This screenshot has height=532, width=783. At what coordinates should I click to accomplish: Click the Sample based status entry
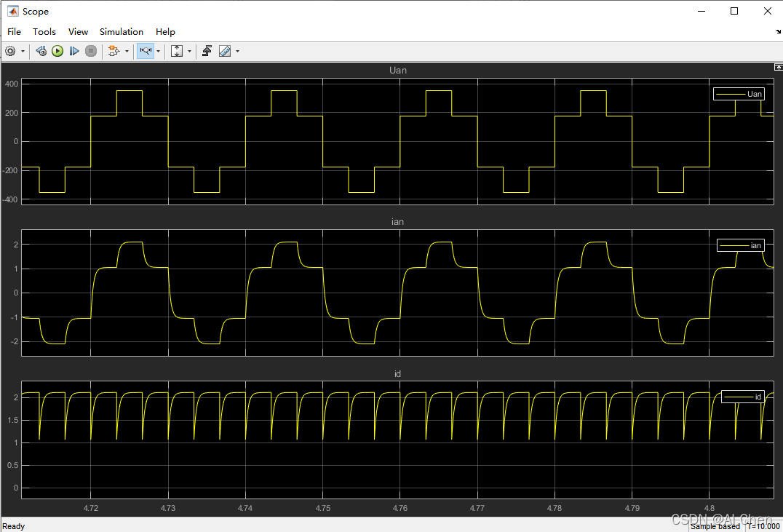click(x=715, y=526)
